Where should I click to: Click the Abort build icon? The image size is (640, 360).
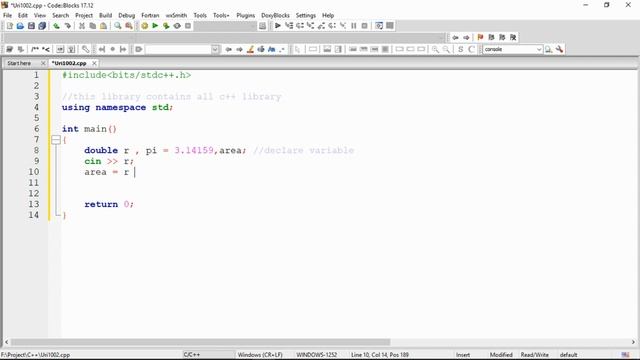tap(188, 26)
